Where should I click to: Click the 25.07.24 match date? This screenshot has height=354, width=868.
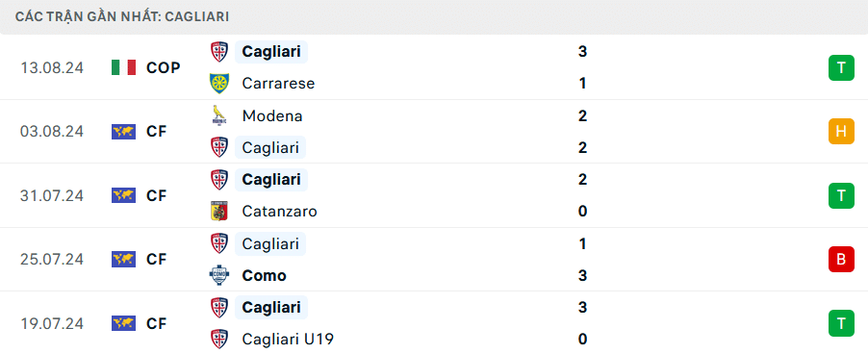click(52, 260)
